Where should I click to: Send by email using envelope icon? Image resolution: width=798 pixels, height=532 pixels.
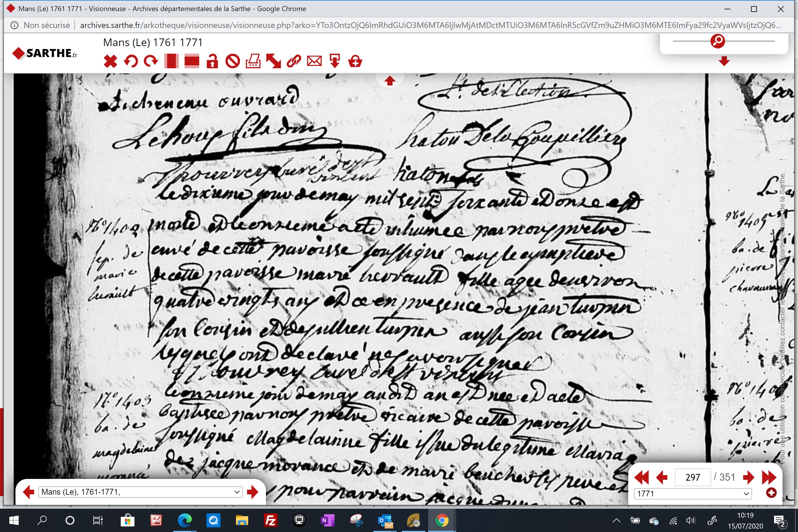314,62
